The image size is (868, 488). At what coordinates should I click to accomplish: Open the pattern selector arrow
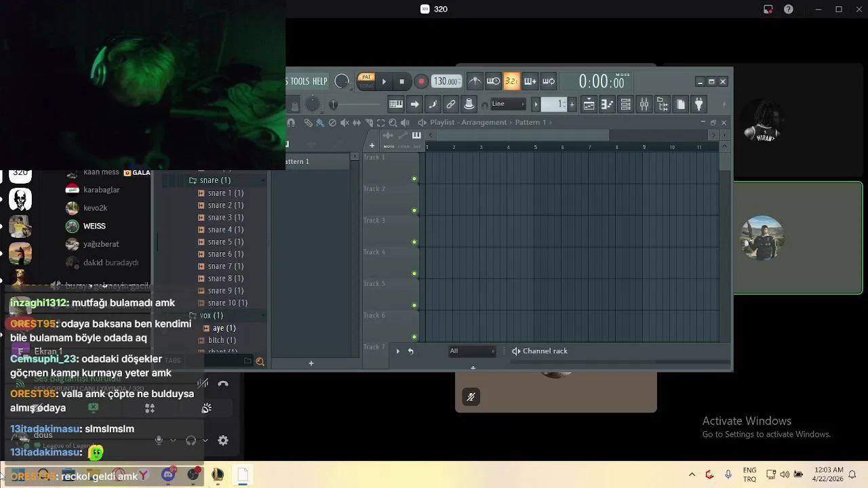(536, 104)
